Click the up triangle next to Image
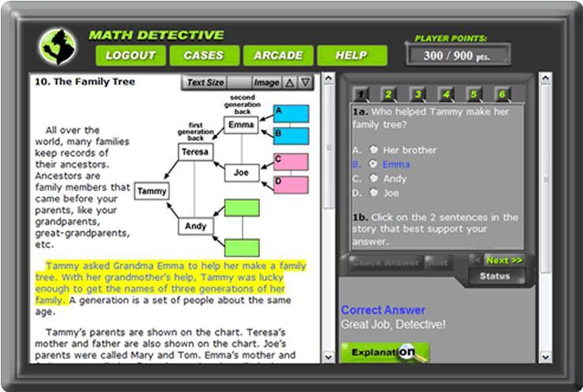 pos(290,82)
